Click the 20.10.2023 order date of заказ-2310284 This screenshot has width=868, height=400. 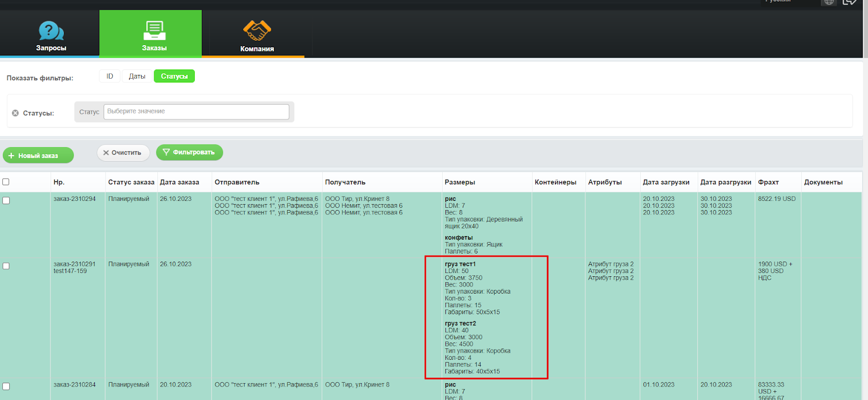176,385
